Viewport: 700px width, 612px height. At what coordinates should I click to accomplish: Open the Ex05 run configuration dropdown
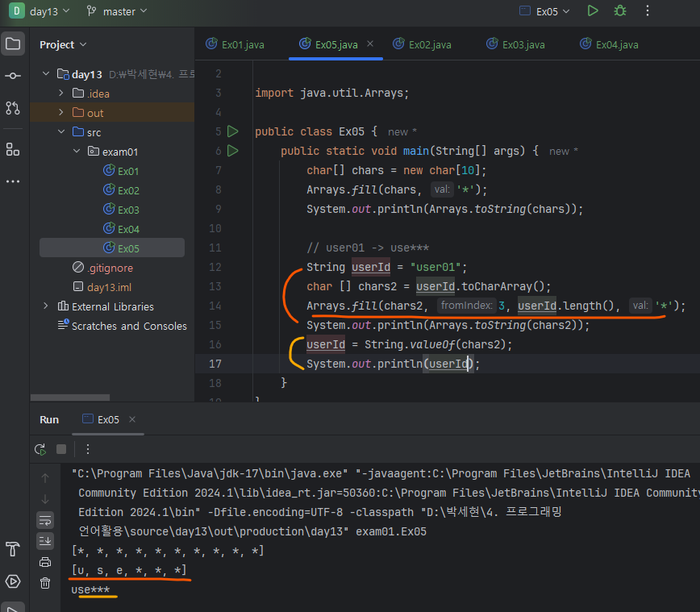(545, 11)
